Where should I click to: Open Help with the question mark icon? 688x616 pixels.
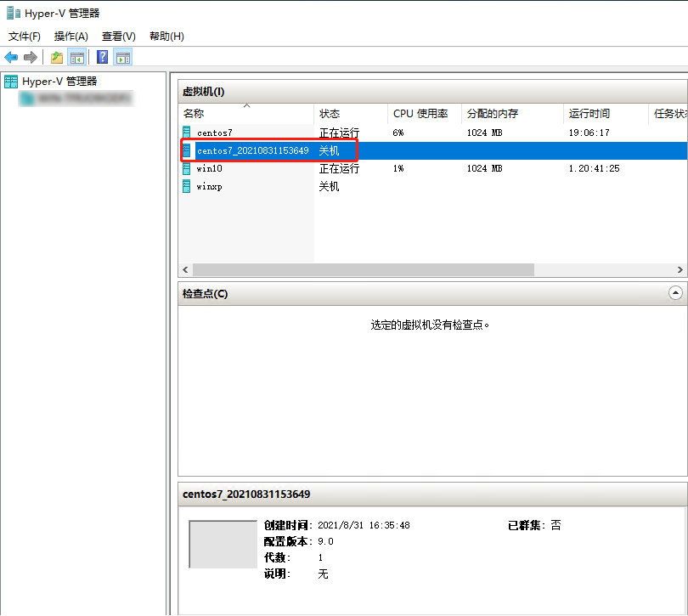pyautogui.click(x=102, y=57)
